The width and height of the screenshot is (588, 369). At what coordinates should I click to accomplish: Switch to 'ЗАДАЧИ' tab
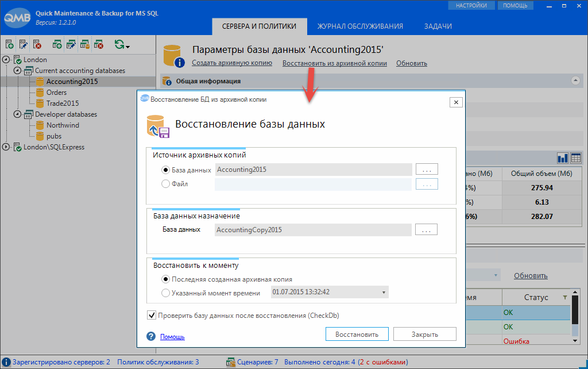(438, 26)
